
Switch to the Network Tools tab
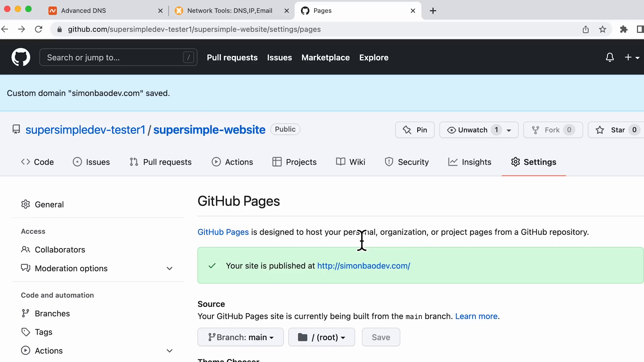coord(231,11)
